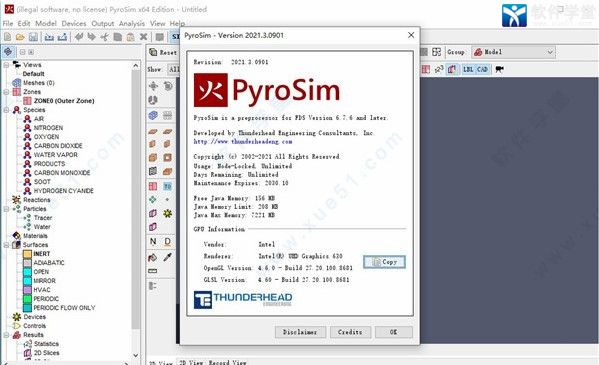
Task: Toggle the CAD display button
Action: pyautogui.click(x=482, y=69)
